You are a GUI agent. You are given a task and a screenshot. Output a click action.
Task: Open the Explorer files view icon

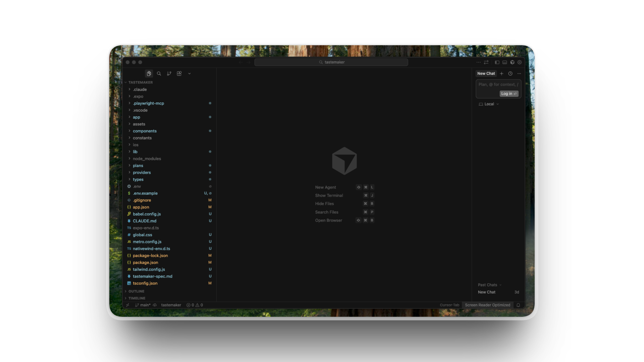tap(149, 73)
